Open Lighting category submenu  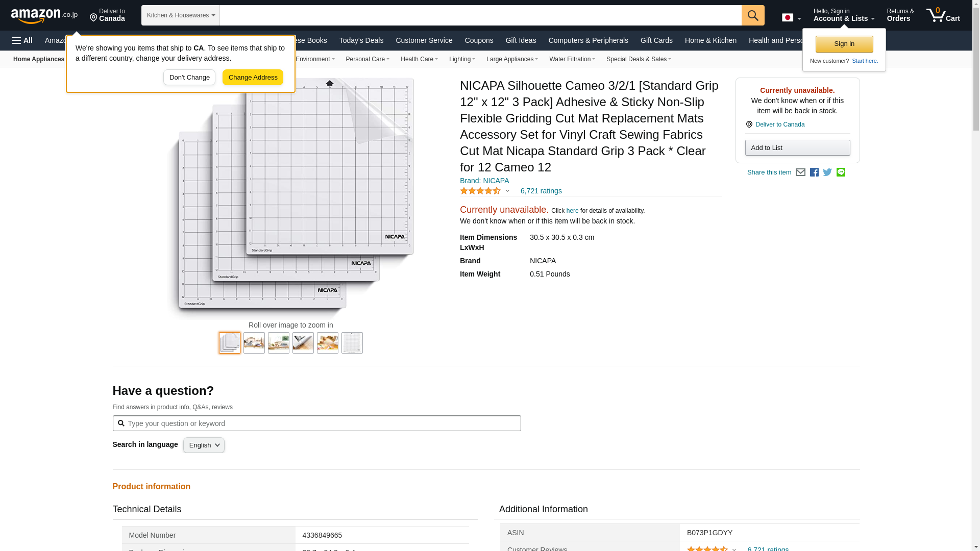pos(462,59)
